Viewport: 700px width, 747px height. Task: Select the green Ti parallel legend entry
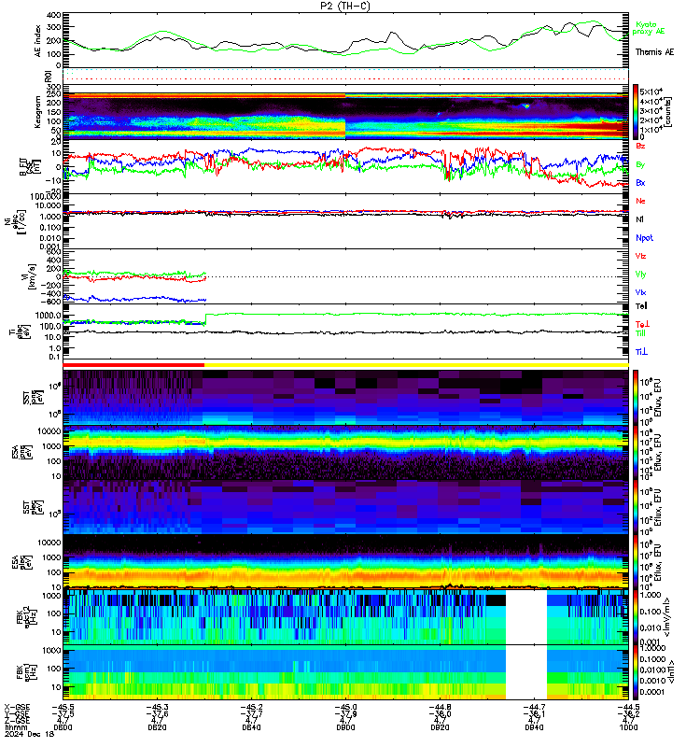[x=641, y=333]
